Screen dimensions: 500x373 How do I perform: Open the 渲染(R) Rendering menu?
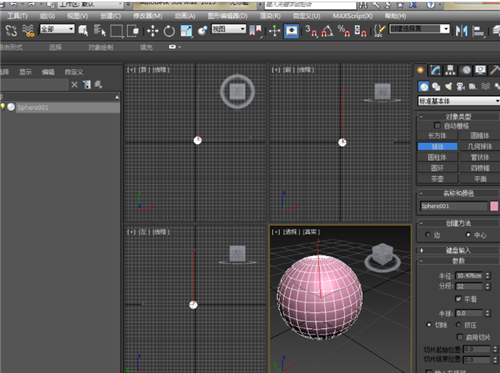point(270,16)
